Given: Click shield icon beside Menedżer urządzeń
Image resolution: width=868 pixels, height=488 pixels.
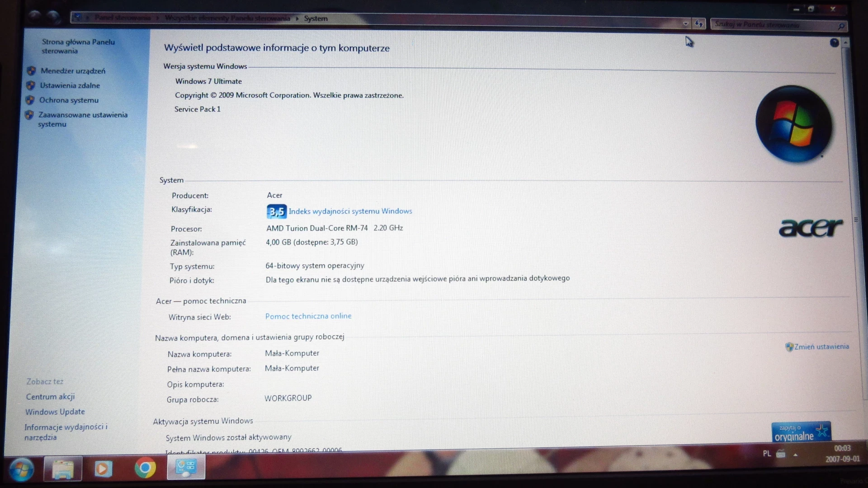Looking at the screenshot, I should pyautogui.click(x=31, y=70).
